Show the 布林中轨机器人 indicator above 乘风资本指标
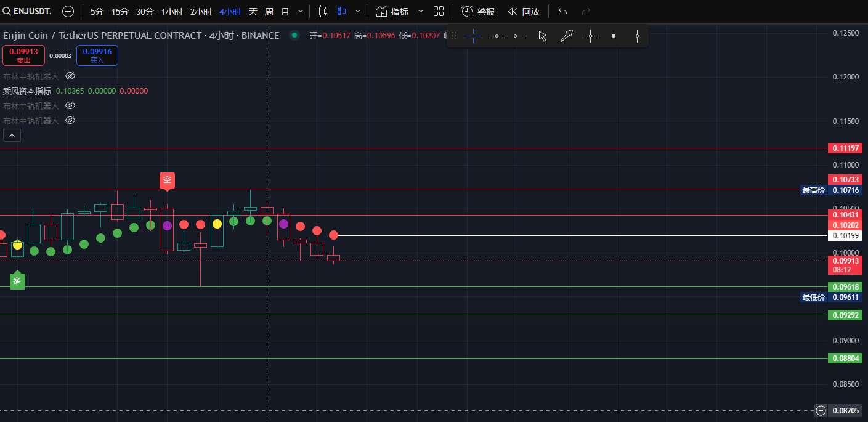This screenshot has width=868, height=422. [70, 76]
